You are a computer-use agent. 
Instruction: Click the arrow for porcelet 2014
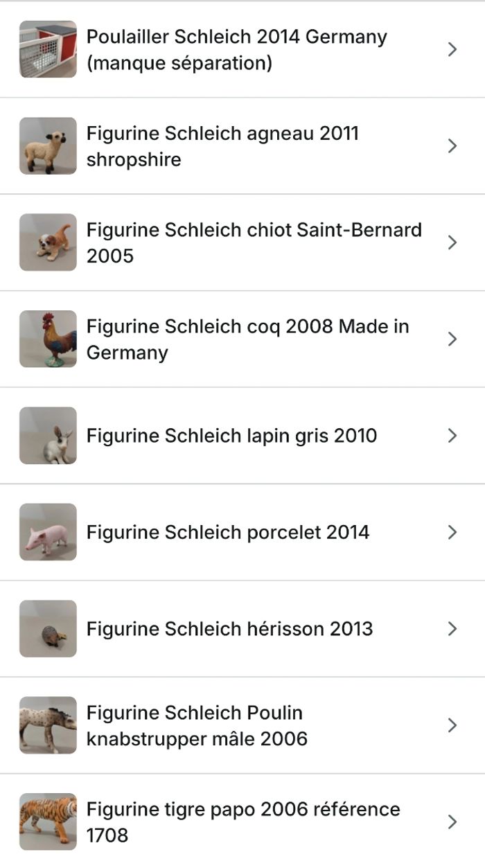click(452, 532)
